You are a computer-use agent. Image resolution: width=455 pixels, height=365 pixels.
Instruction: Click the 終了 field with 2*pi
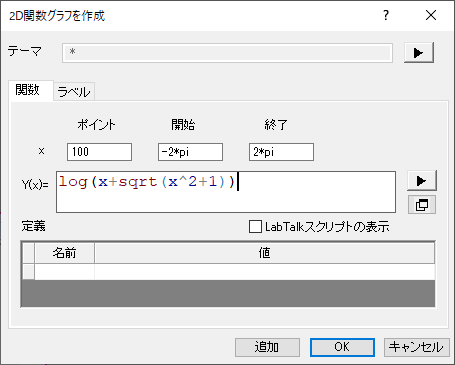point(281,152)
